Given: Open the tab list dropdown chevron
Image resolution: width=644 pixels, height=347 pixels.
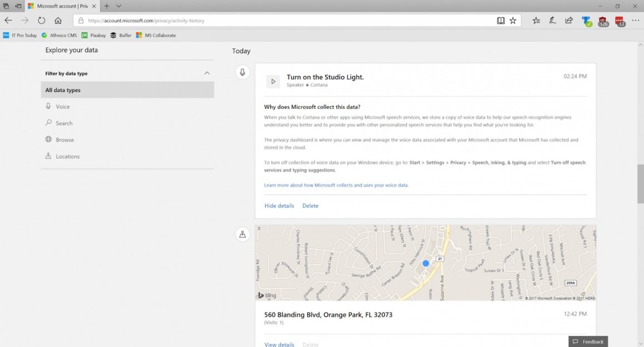Looking at the screenshot, I should (x=119, y=6).
